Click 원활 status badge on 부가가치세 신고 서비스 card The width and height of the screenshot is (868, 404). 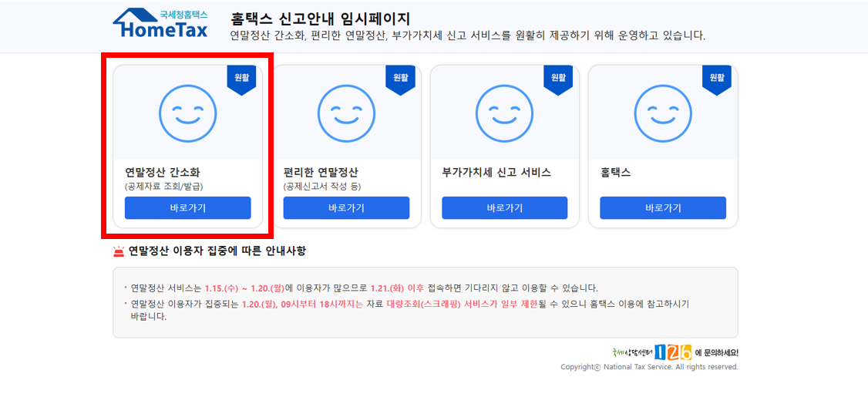[559, 79]
